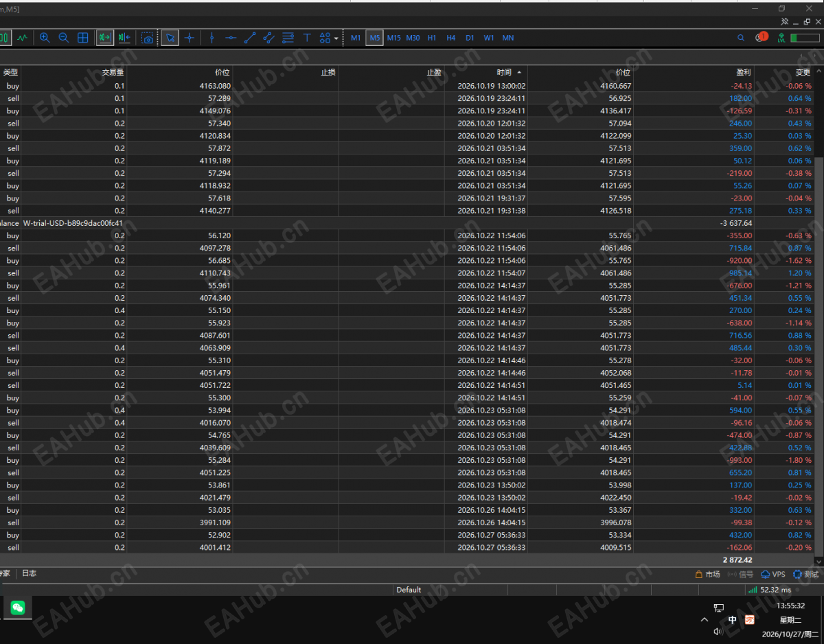Screen dimensions: 824x644
Task: Toggle chart auto-scroll to latest bar
Action: tap(105, 38)
